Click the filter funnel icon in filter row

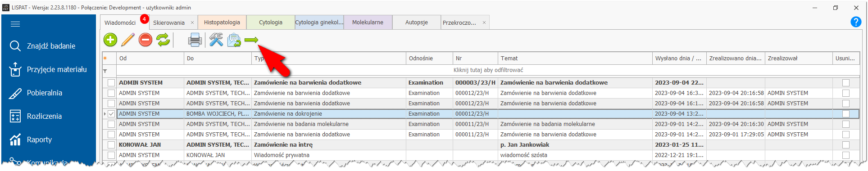click(105, 71)
